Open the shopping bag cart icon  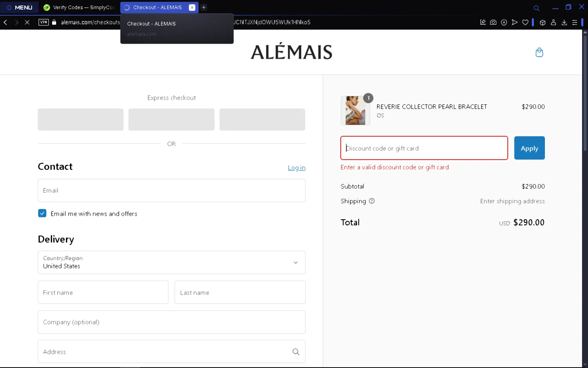click(x=539, y=52)
